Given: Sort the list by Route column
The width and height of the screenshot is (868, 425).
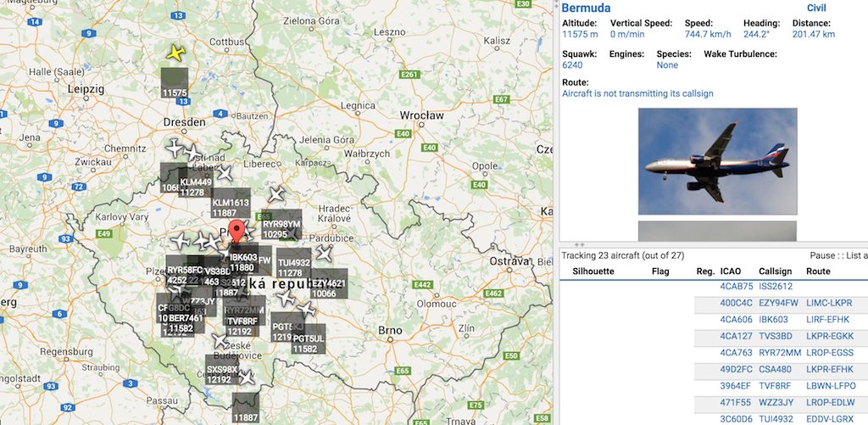Looking at the screenshot, I should click(818, 271).
